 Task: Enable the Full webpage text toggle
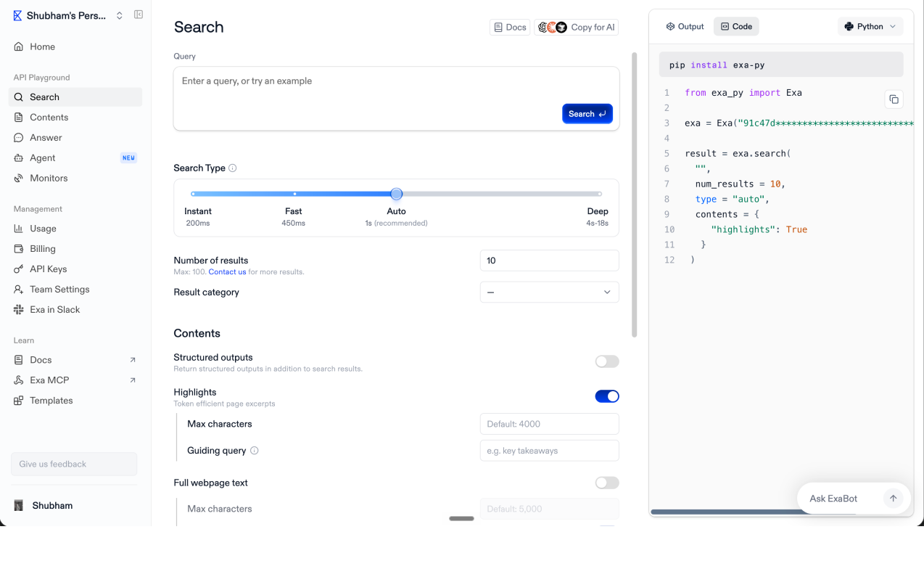(x=607, y=483)
